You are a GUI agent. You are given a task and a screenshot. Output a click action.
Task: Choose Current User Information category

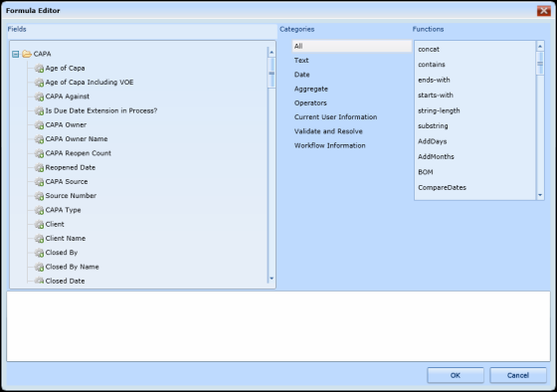336,117
